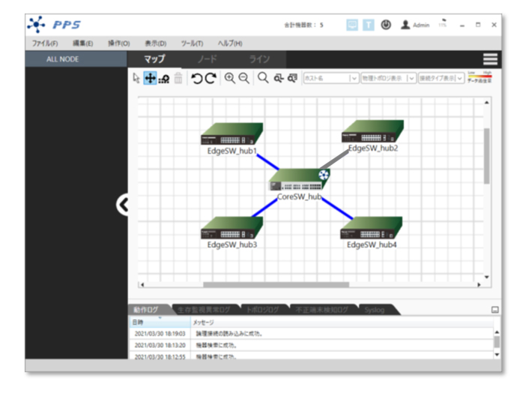Select the CoreSW_hub switch node
This screenshot has height=393, width=532.
(x=298, y=180)
